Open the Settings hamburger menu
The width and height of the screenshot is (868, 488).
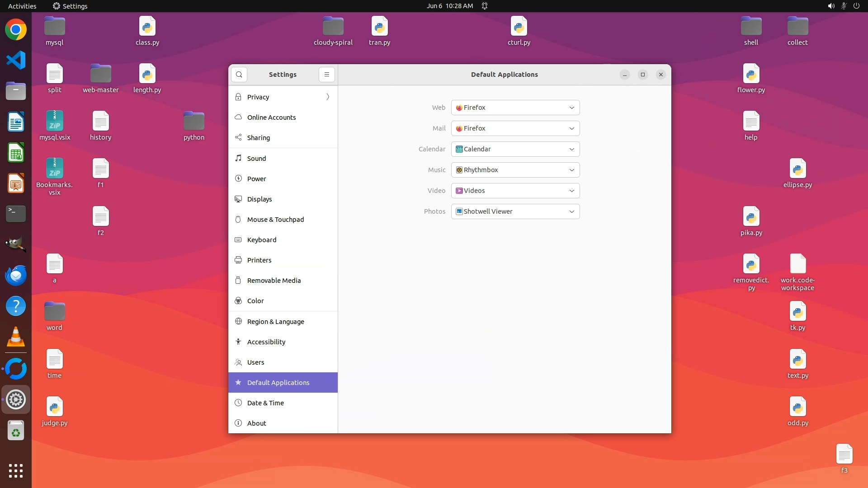[326, 75]
